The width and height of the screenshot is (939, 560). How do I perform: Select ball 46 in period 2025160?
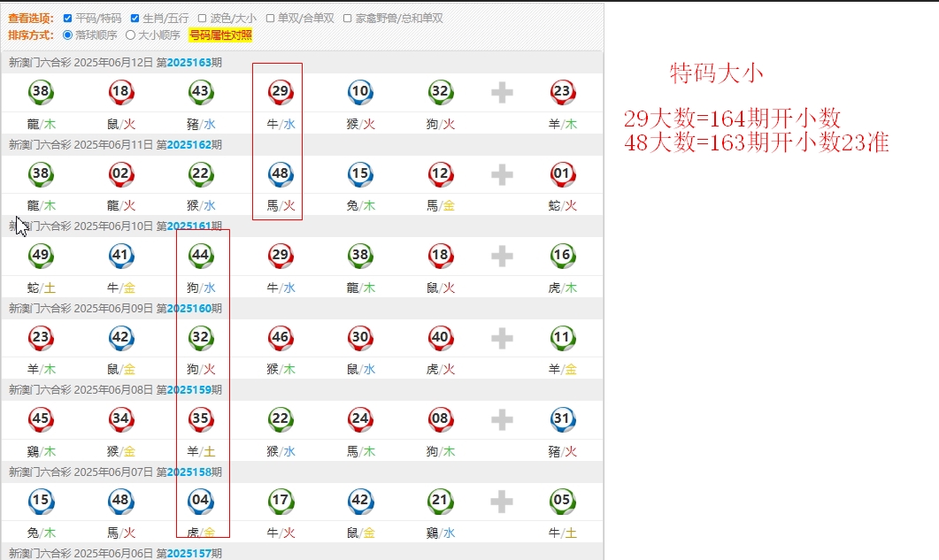(281, 338)
